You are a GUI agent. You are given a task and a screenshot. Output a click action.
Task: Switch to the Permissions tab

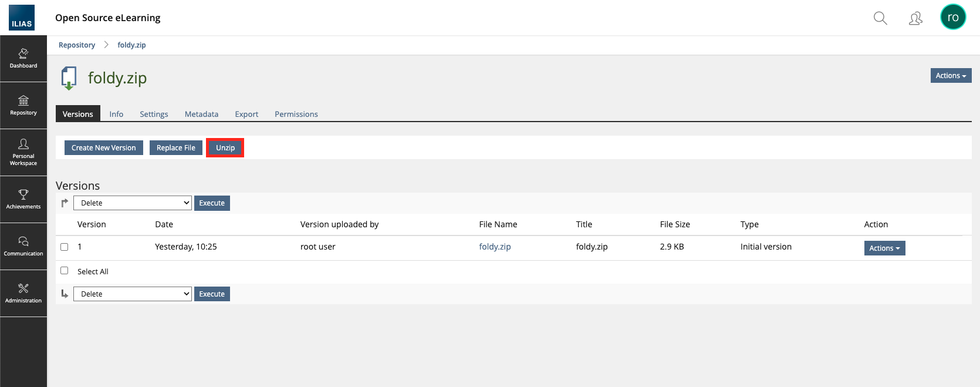pyautogui.click(x=296, y=115)
